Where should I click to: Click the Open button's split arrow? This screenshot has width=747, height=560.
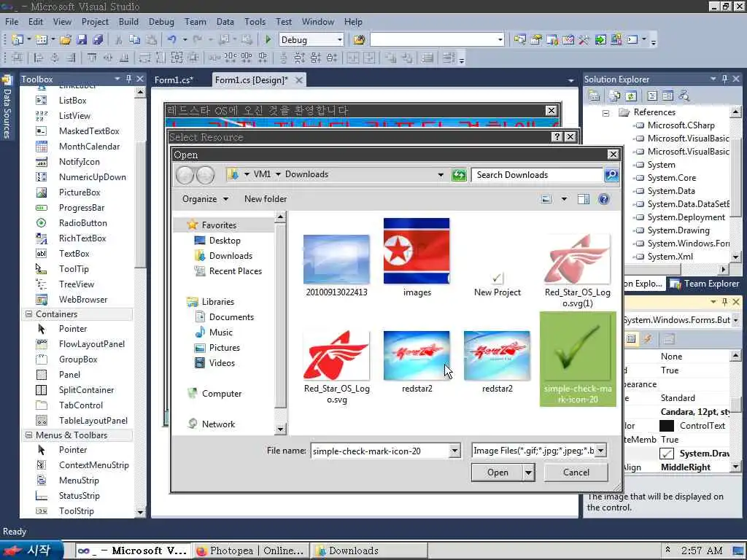528,472
